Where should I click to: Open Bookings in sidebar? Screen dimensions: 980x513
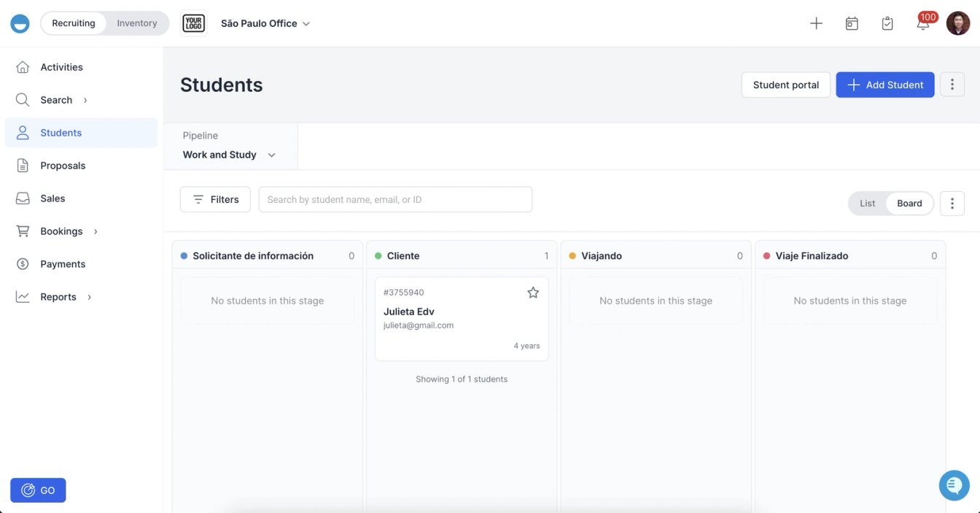click(x=81, y=231)
